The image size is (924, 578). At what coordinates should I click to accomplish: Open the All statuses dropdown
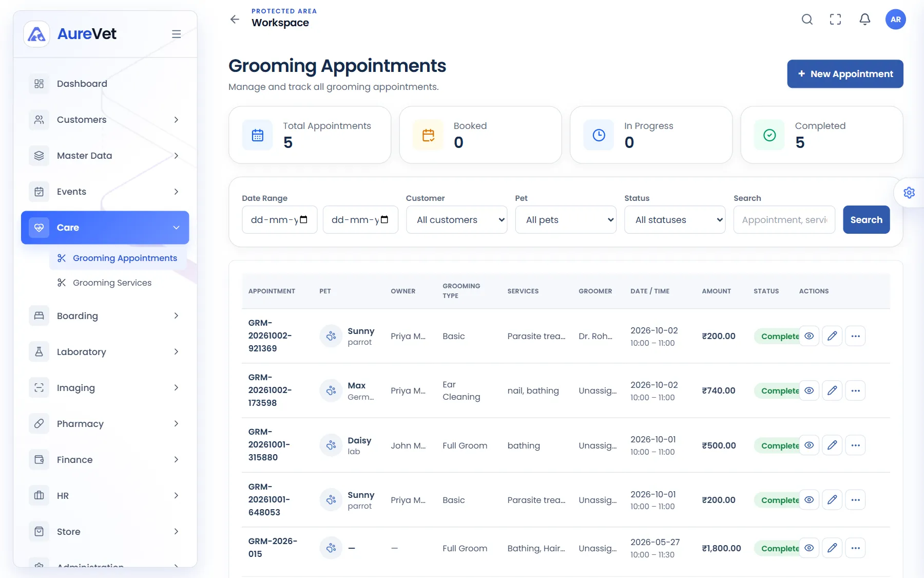(x=675, y=220)
